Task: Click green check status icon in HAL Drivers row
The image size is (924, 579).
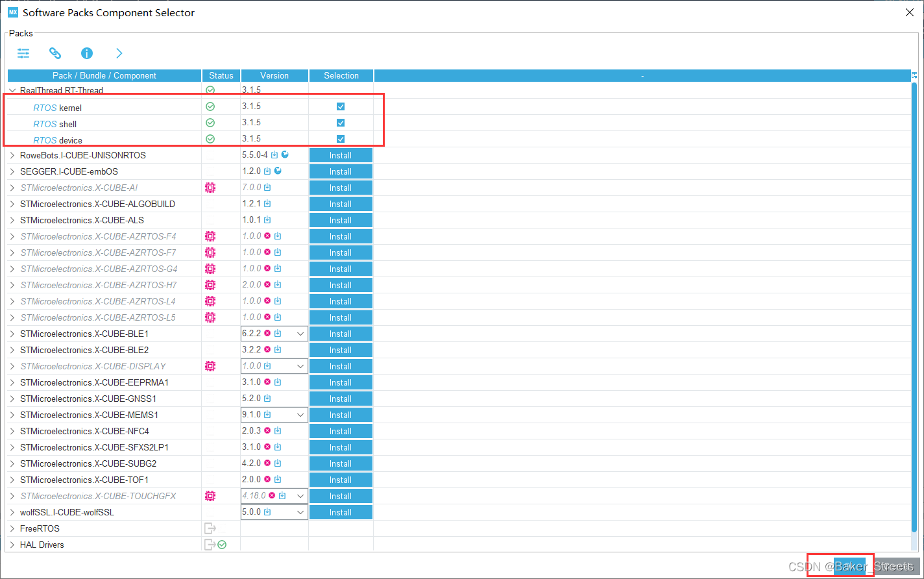Action: coord(222,545)
